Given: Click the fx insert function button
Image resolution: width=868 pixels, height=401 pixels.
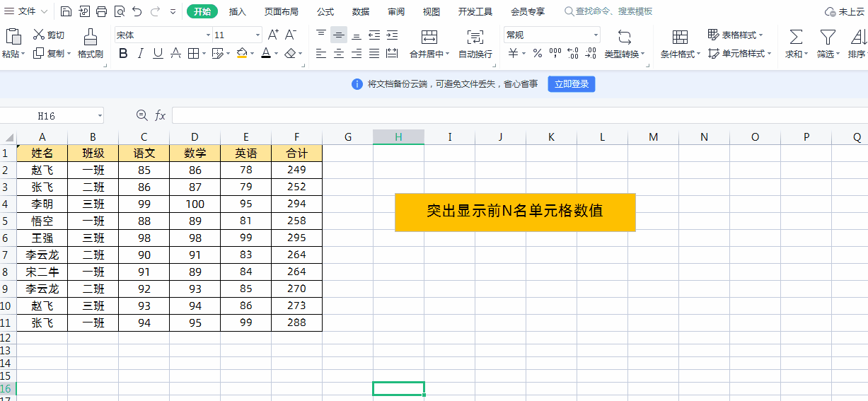Looking at the screenshot, I should (x=161, y=115).
